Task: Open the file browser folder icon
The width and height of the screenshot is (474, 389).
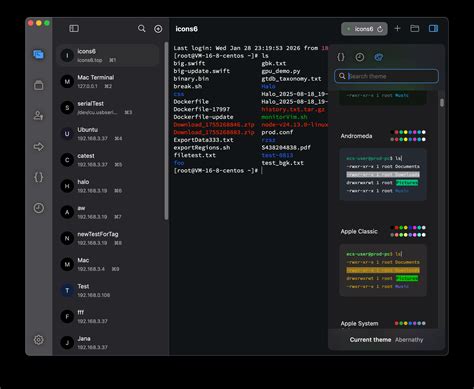Action: pos(415,29)
